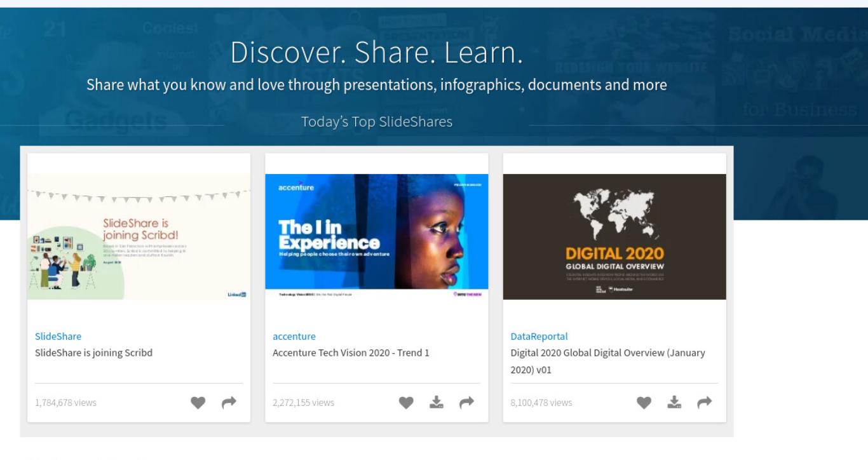Like the Digital 2020 Global Overview card
This screenshot has width=868, height=460.
point(644,402)
